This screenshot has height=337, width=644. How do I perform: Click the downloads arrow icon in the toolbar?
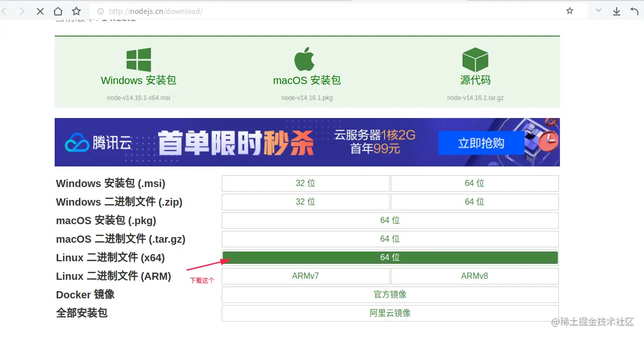[x=616, y=10]
